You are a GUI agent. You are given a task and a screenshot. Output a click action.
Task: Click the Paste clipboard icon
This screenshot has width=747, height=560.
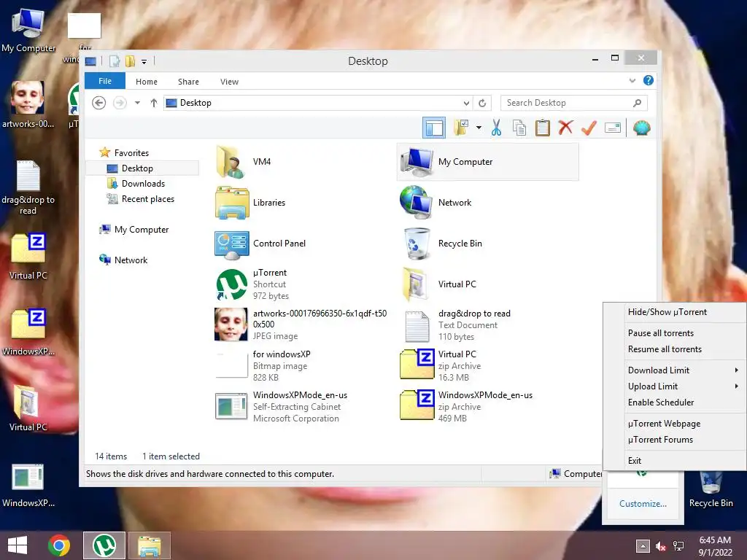[542, 128]
